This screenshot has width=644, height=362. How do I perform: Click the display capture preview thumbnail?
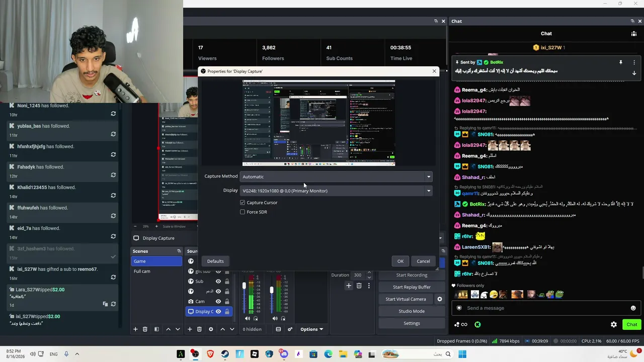pyautogui.click(x=318, y=123)
